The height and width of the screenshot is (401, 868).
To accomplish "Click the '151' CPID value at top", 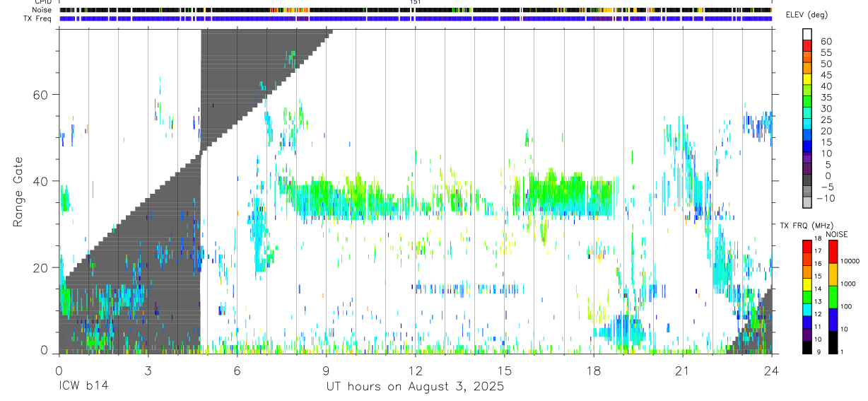I will click(416, 2).
